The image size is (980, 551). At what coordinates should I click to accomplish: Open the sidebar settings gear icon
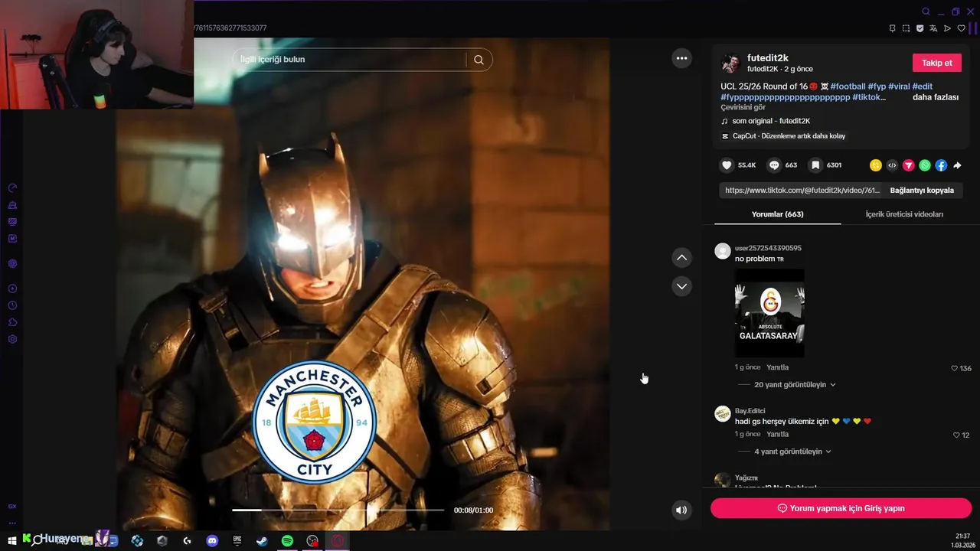tap(12, 339)
